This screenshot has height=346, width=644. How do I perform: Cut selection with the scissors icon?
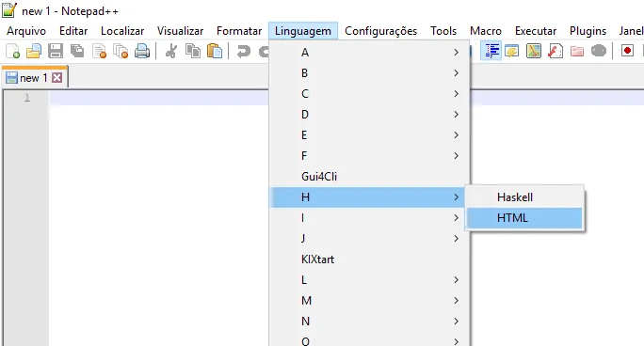[171, 52]
